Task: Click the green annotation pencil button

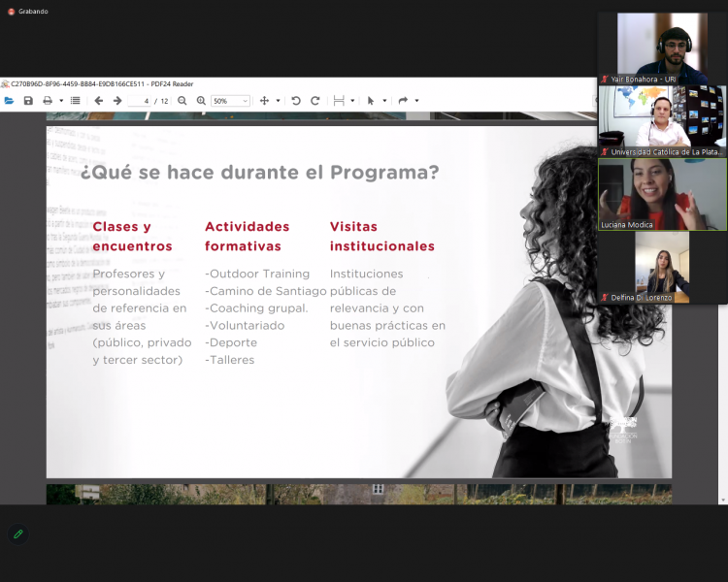Action: point(17,533)
